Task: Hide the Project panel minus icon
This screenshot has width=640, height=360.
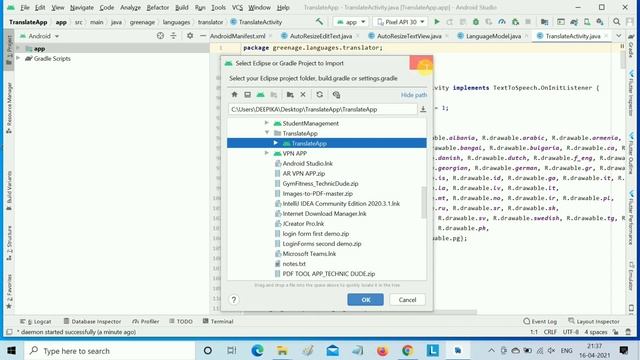Action: pos(202,36)
